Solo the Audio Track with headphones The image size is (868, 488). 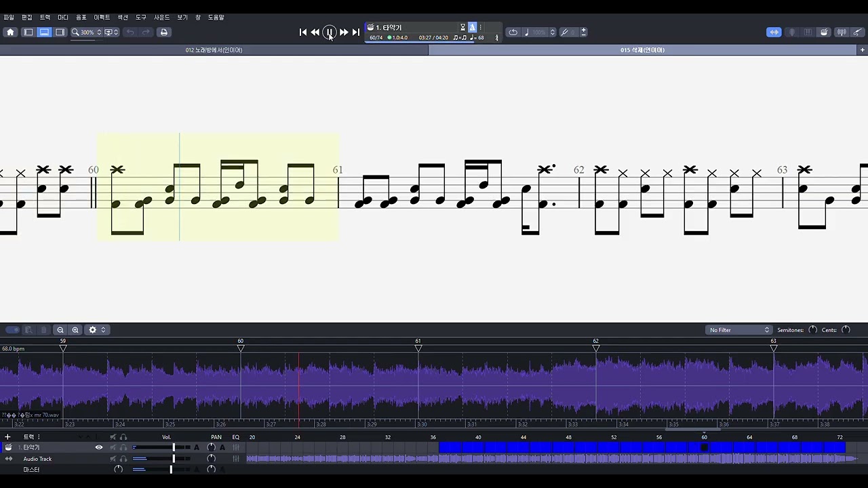click(x=123, y=459)
